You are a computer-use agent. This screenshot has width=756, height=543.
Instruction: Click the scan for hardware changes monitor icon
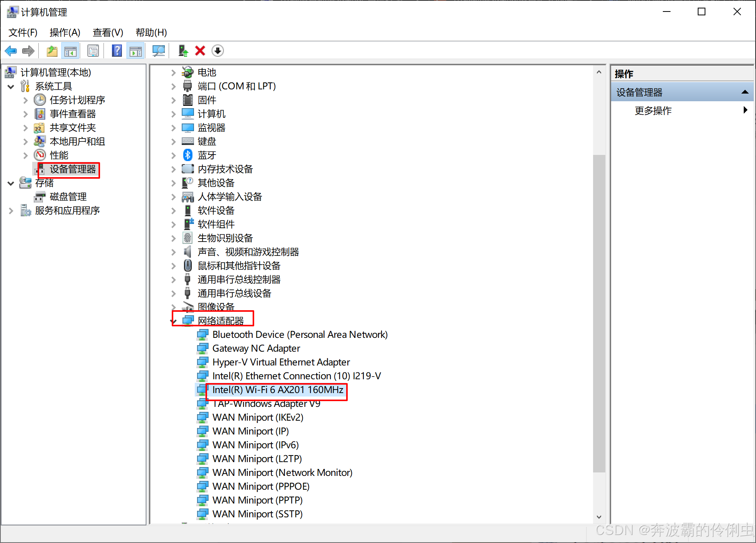pyautogui.click(x=158, y=51)
